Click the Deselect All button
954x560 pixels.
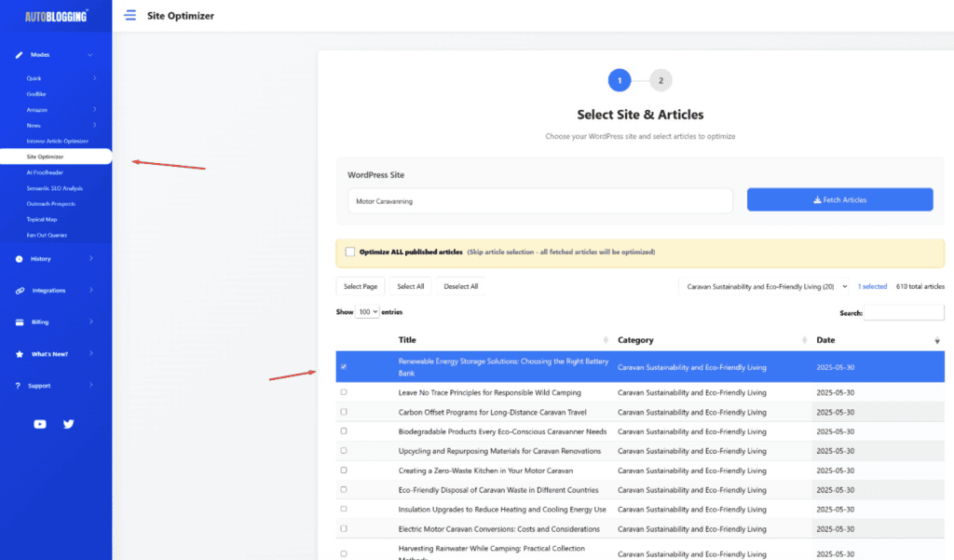tap(461, 287)
